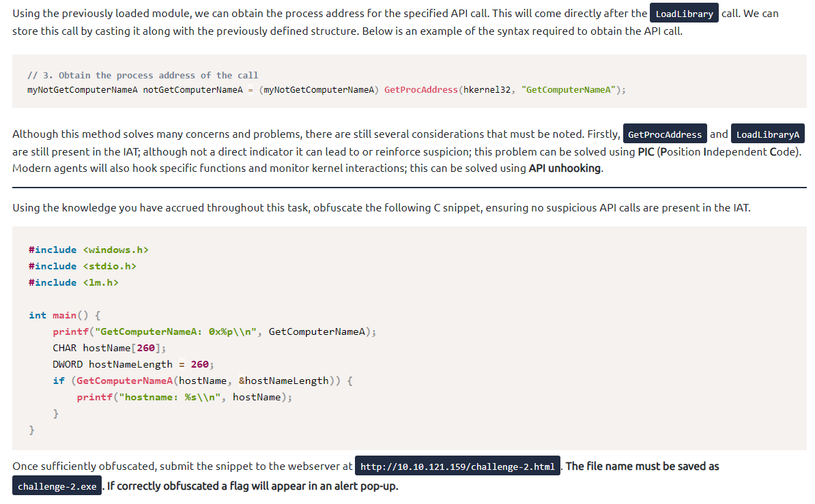Click the LoadLibraryA inline code badge
The image size is (815, 504).
click(768, 134)
